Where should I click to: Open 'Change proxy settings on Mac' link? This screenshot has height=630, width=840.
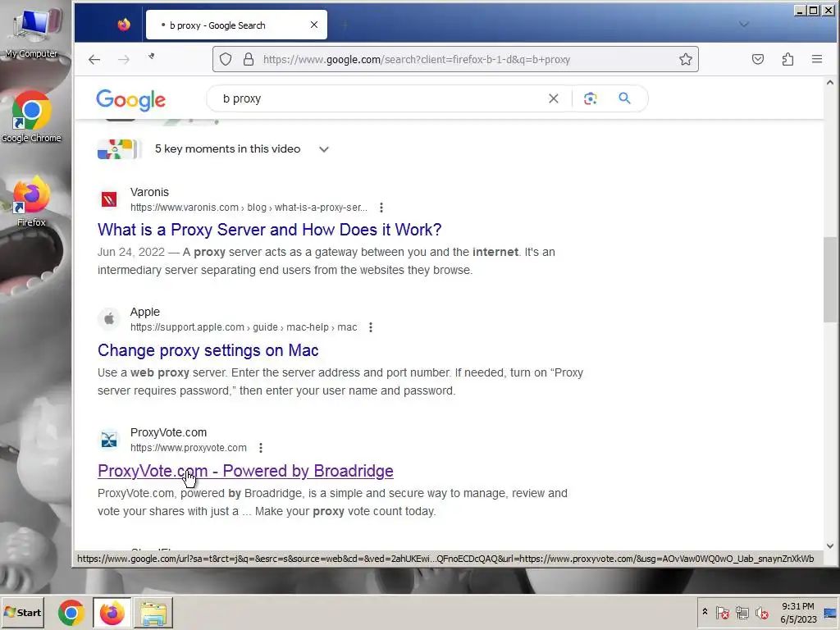208,350
